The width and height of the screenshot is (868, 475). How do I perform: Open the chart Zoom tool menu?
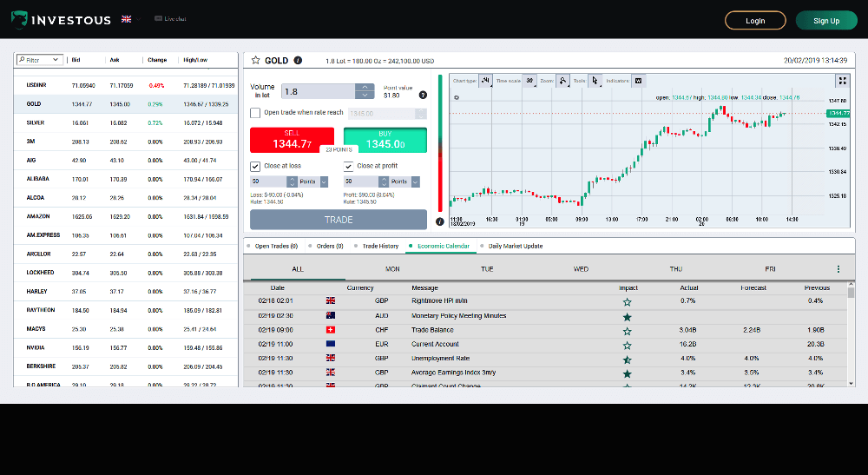(563, 81)
